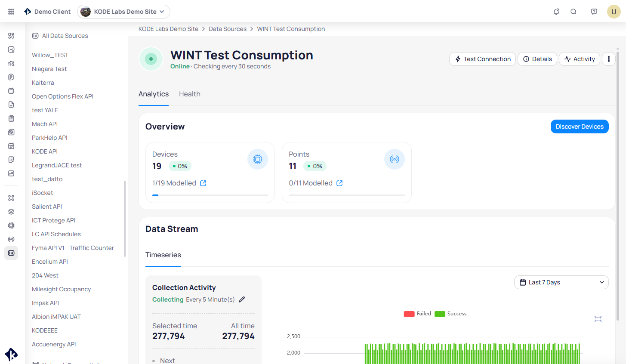Click the Devices chip icon
Viewport: 626px width, 364px height.
(258, 159)
